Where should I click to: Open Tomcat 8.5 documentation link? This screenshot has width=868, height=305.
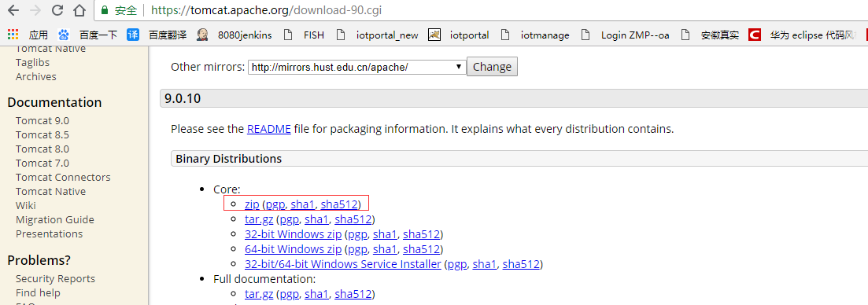pos(42,135)
